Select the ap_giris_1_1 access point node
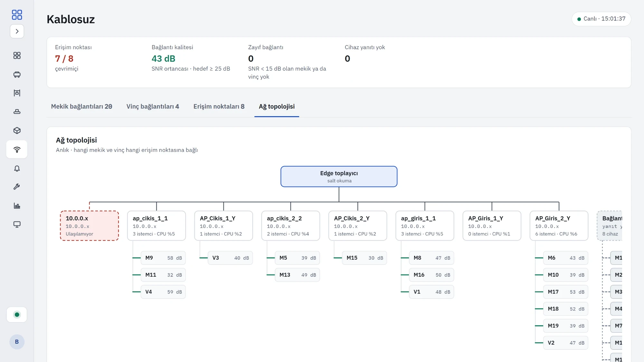644x362 pixels. tap(425, 226)
